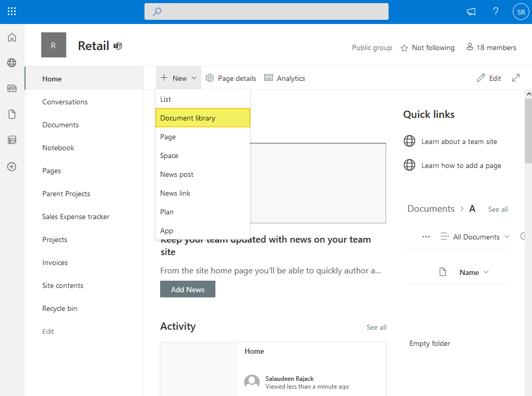Viewport: 532px width, 396px height.
Task: View site Analytics from the toolbar
Action: click(x=285, y=78)
